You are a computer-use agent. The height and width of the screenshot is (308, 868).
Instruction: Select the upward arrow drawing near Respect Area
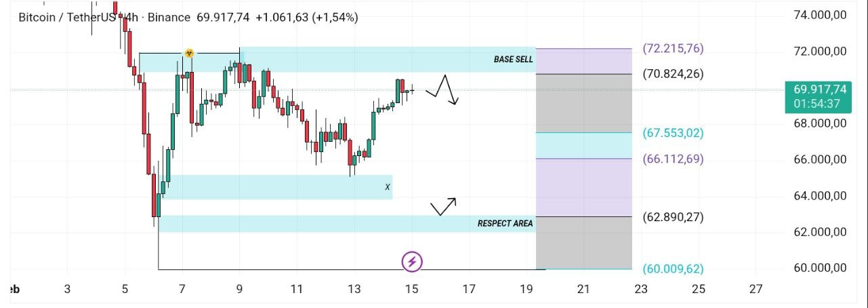444,206
